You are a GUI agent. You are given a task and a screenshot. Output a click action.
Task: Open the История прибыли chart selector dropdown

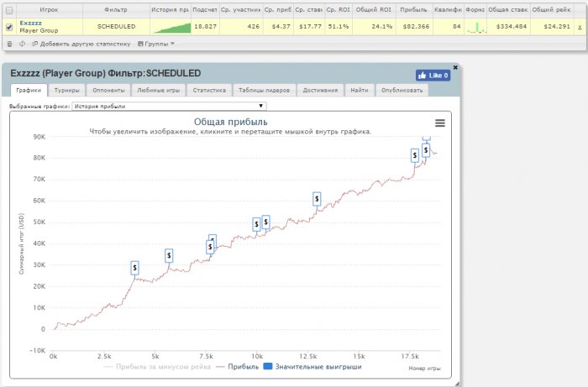tap(169, 107)
